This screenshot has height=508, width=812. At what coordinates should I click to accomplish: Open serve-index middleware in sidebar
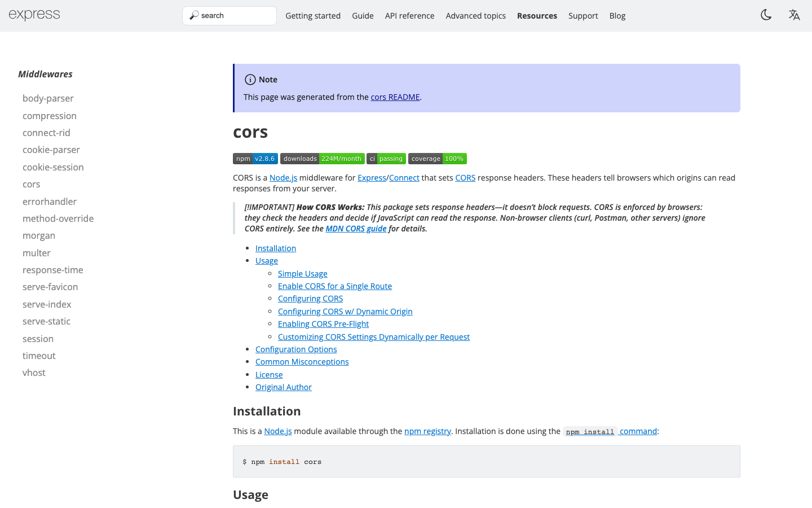(47, 304)
